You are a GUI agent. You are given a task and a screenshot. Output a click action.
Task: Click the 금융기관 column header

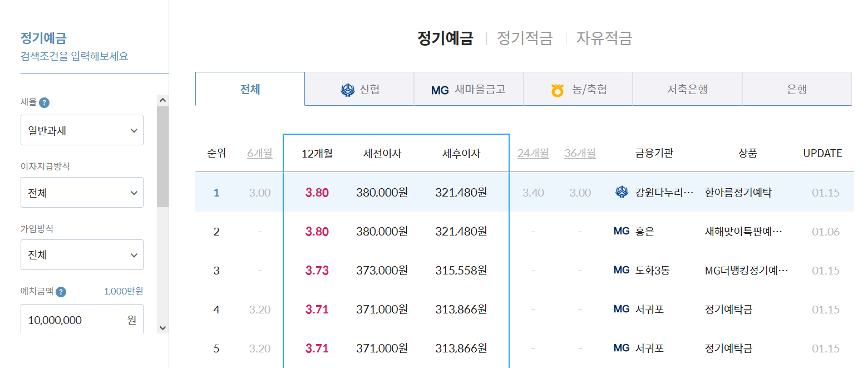654,153
